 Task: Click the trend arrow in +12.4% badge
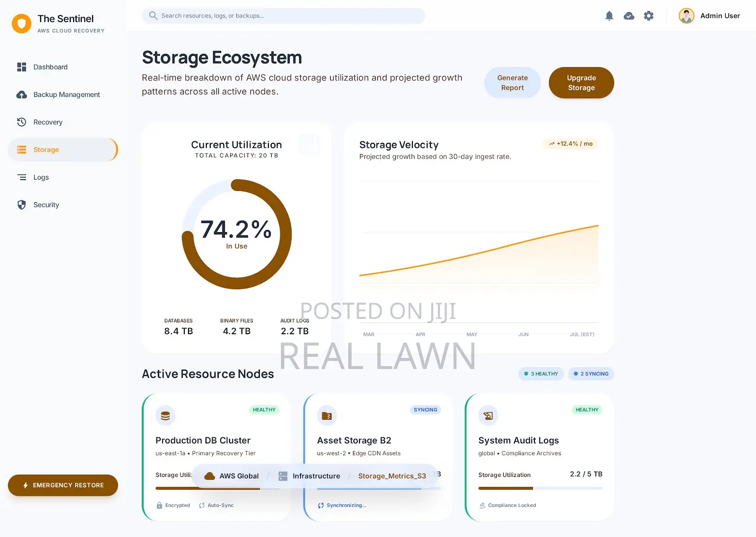pos(551,144)
